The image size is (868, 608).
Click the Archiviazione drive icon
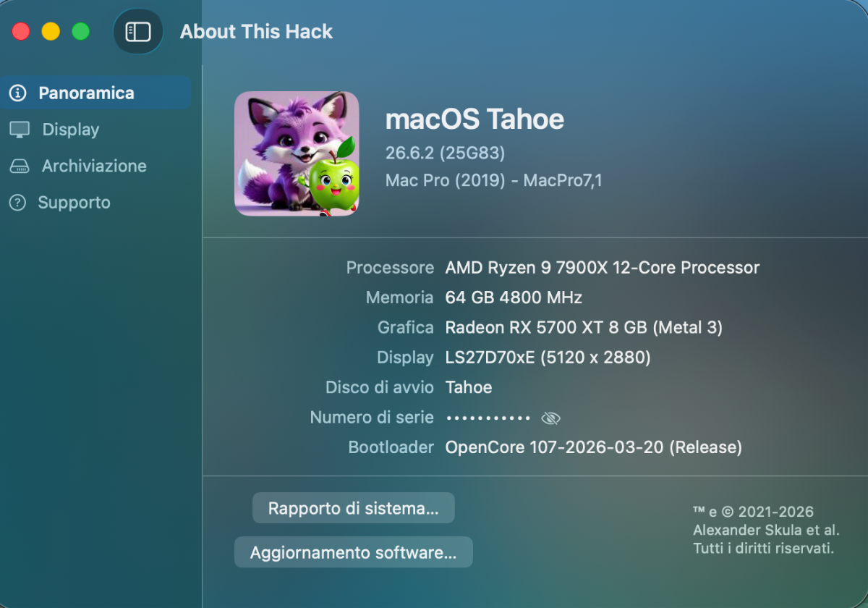(19, 166)
